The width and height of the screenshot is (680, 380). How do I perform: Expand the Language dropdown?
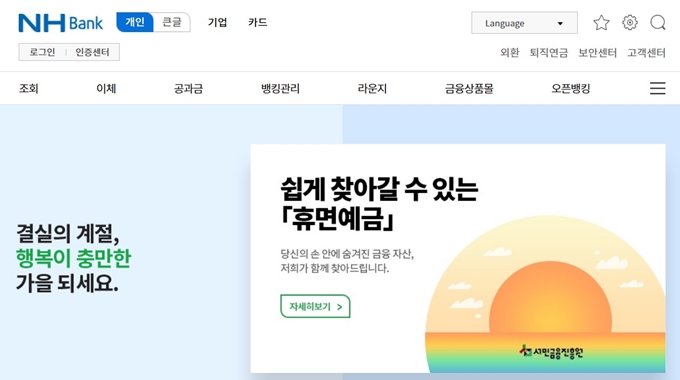point(524,23)
